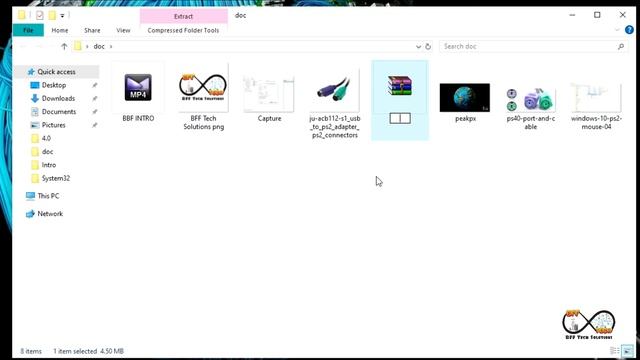This screenshot has width=640, height=360.
Task: Click the folder icon in title bar
Action: point(22,16)
